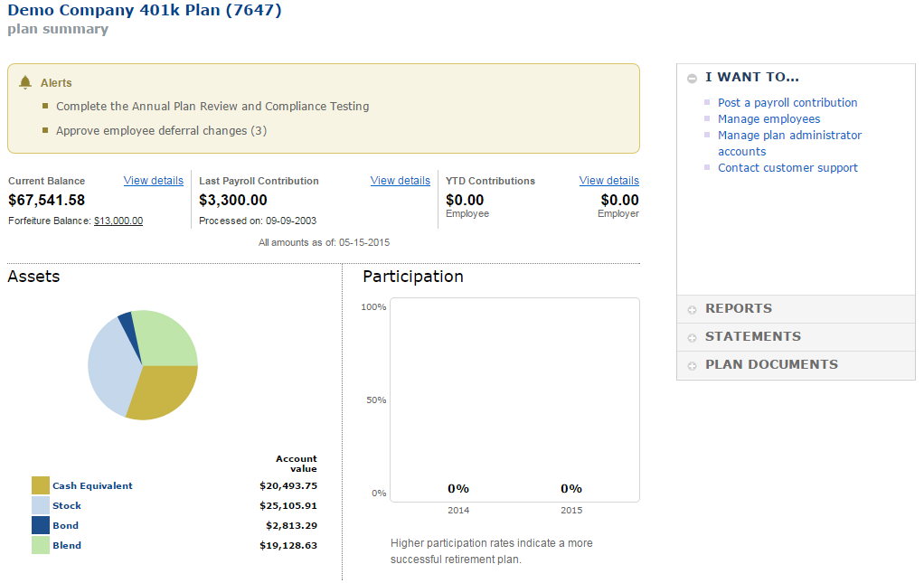View details for Current Balance
This screenshot has height=583, width=924.
[x=153, y=181]
